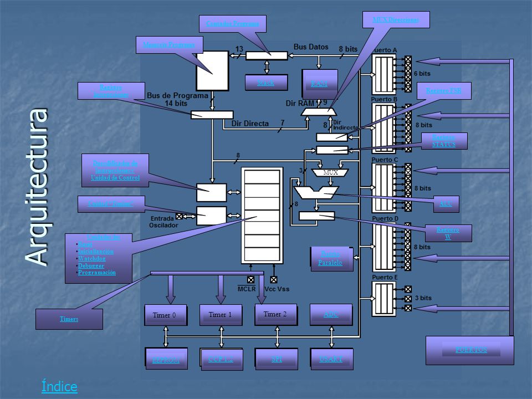
Task: Follow the Registro W link
Action: tap(448, 233)
